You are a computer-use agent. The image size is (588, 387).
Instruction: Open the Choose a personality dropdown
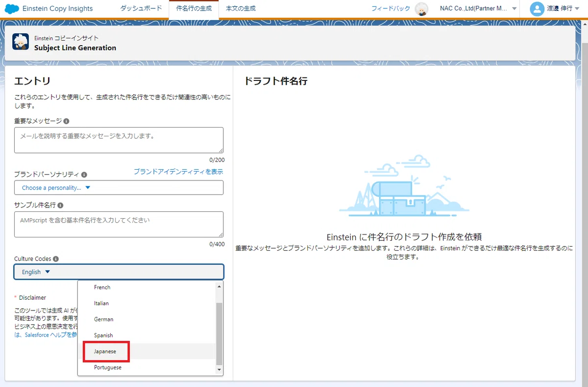[x=119, y=188]
